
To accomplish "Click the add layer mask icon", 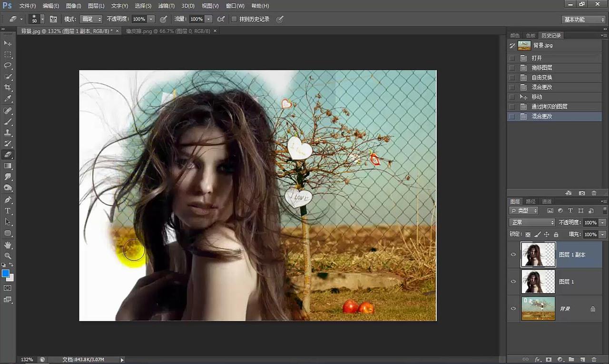I will (x=549, y=359).
